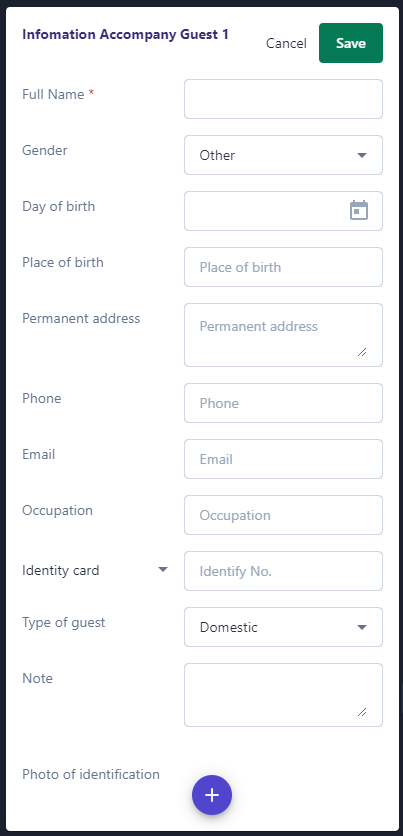Click the Type of guest dropdown arrow
This screenshot has height=836, width=403.
pos(362,627)
